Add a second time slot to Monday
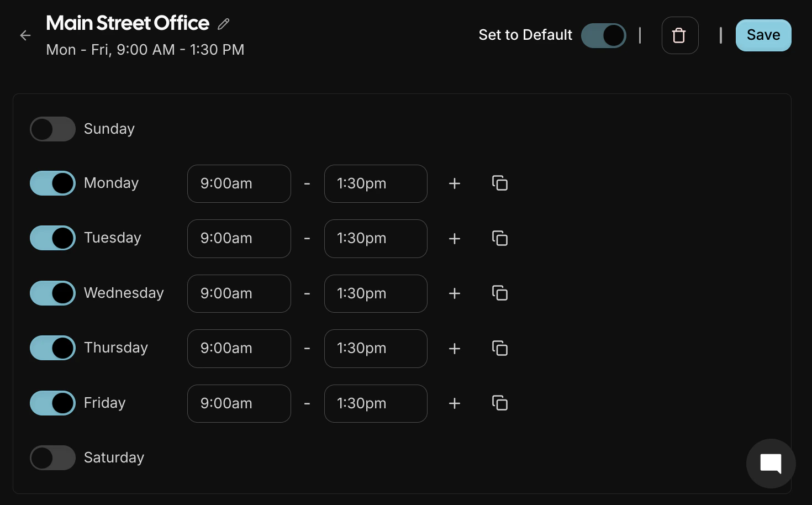 pos(454,183)
